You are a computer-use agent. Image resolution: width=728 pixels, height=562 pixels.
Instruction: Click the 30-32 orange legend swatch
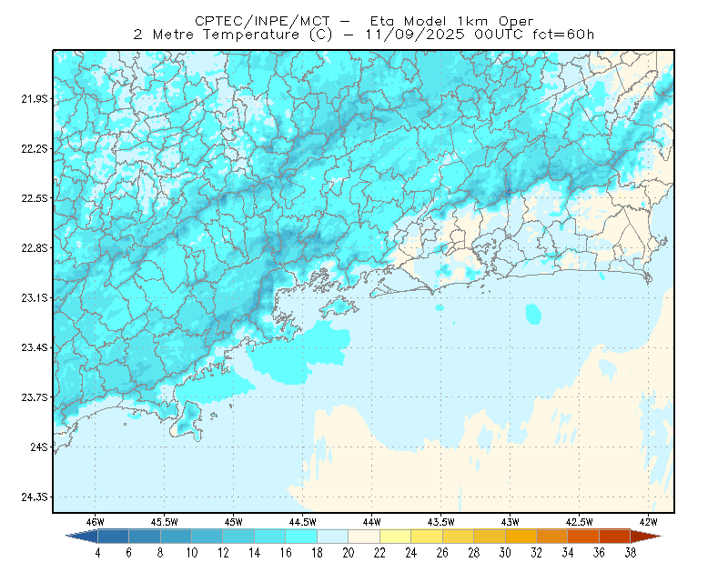[521, 537]
